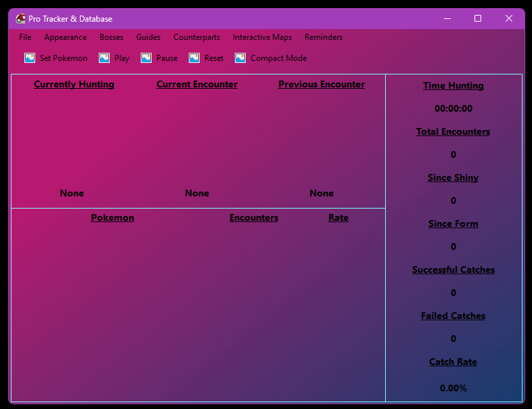Click the Previous Encounter heading

322,84
